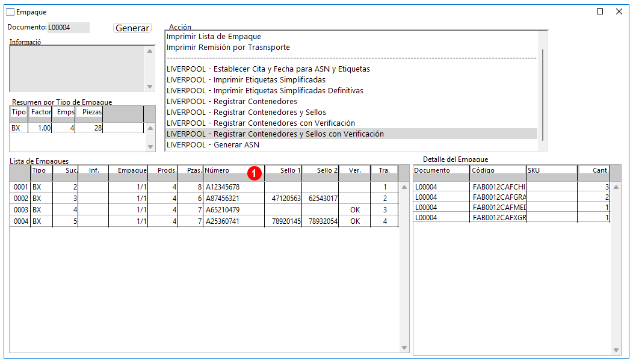Click the 'Piezas' column header
633x364 pixels.
pos(89,114)
